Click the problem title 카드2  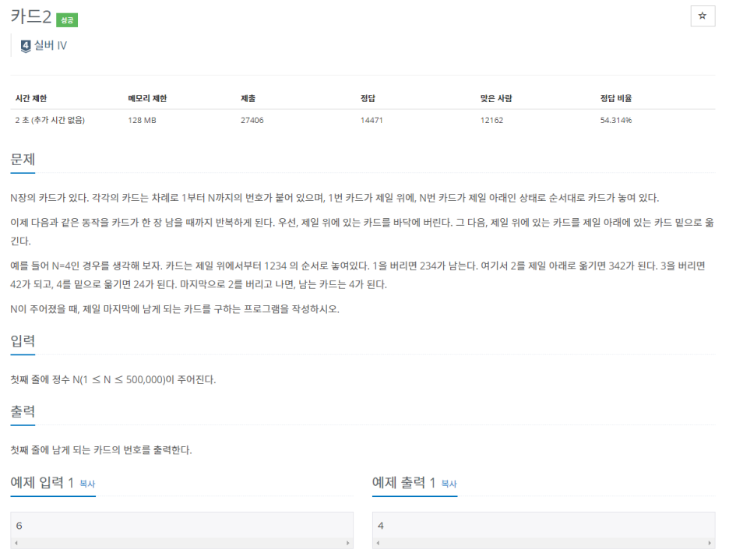[x=30, y=16]
